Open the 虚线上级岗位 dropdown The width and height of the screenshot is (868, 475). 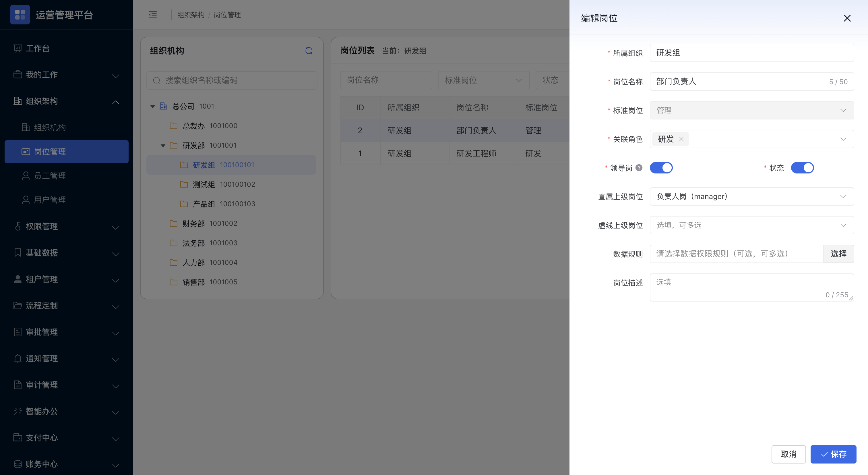[x=752, y=225]
